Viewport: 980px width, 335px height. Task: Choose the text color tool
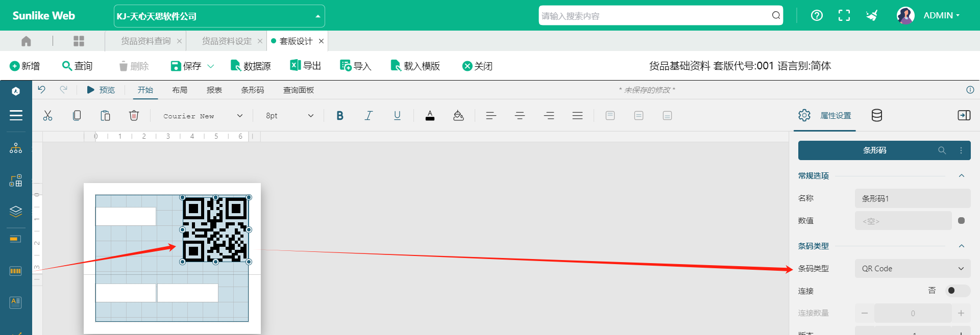[430, 116]
